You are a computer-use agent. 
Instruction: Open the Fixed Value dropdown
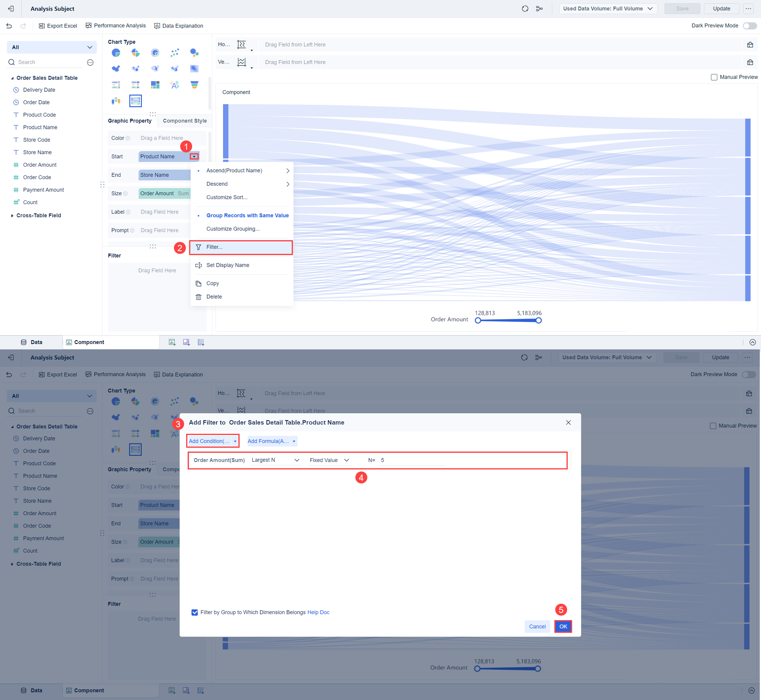pos(329,460)
